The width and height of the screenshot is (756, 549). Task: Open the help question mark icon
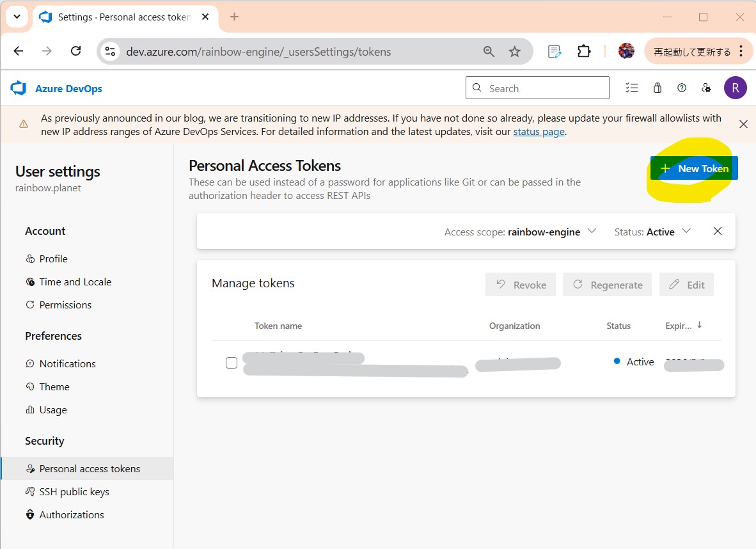point(682,88)
